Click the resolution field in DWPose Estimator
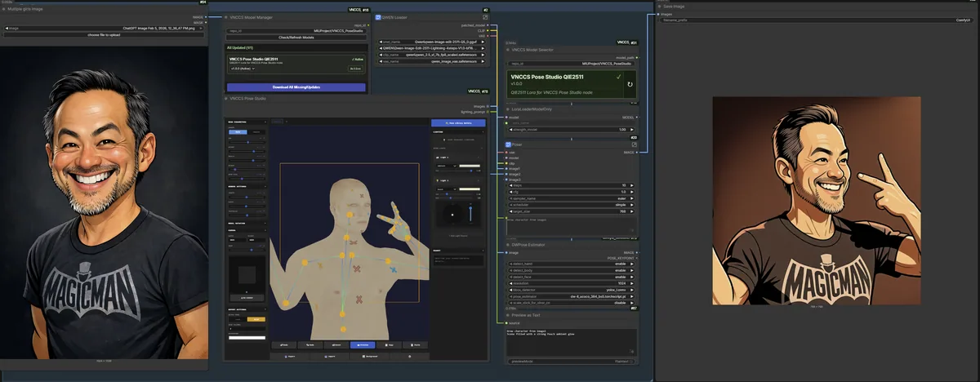The height and width of the screenshot is (382, 980). pyautogui.click(x=572, y=285)
